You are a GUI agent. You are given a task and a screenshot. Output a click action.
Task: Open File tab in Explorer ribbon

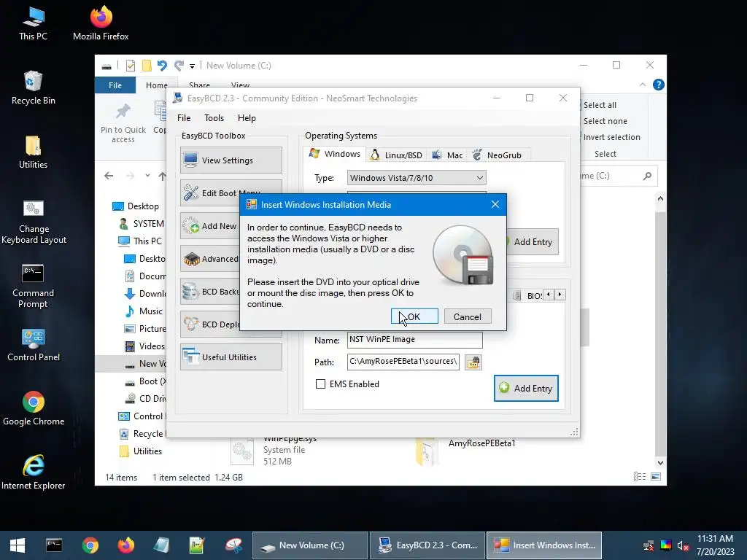click(x=115, y=85)
